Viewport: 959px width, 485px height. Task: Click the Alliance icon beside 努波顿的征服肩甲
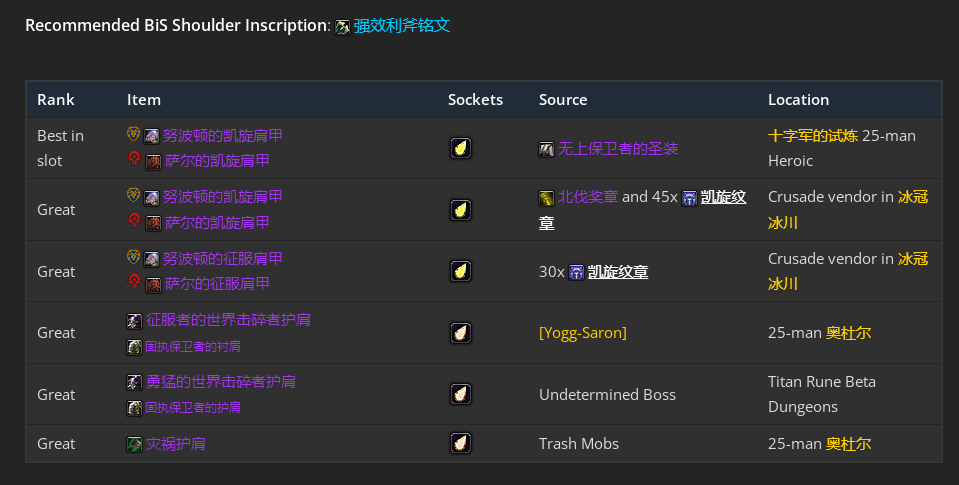pos(134,258)
